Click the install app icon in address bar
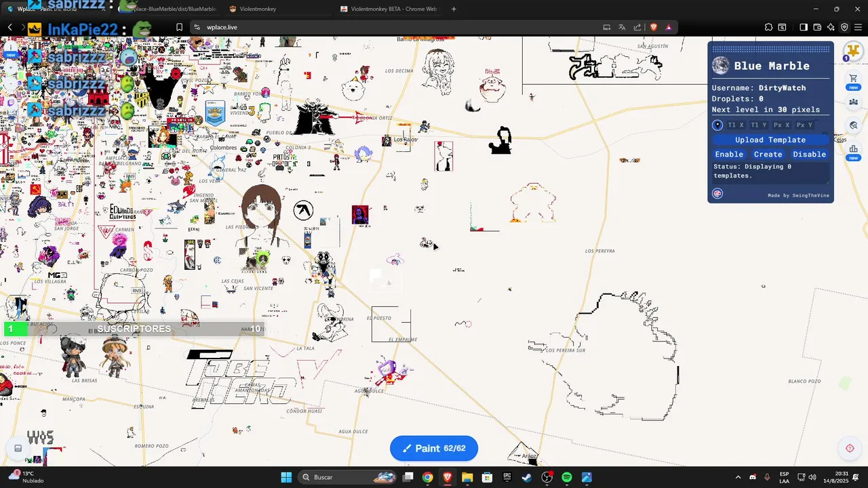The image size is (868, 488). (x=607, y=27)
